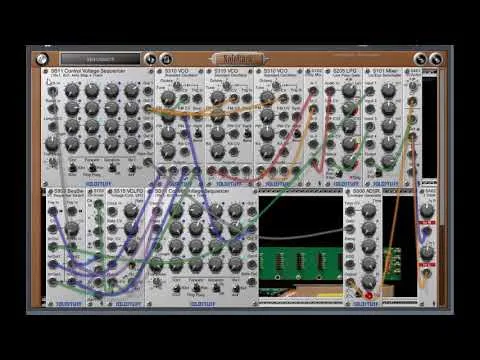Click top-left jack on S300 ADSR
480x360 pixels.
(x=350, y=211)
